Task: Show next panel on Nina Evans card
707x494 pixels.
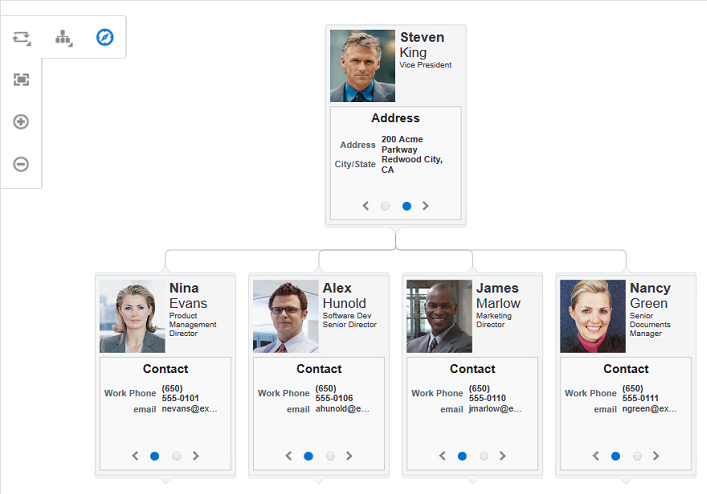Action: [x=196, y=456]
